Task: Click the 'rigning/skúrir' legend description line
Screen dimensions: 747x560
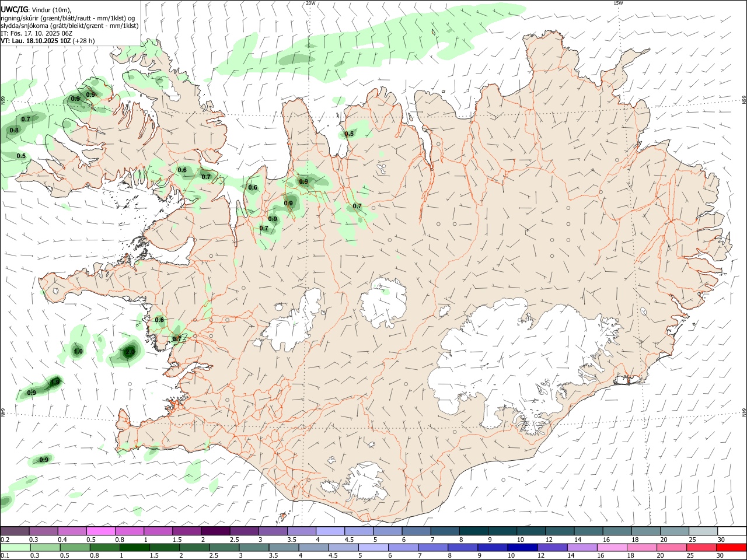Action: (x=68, y=17)
